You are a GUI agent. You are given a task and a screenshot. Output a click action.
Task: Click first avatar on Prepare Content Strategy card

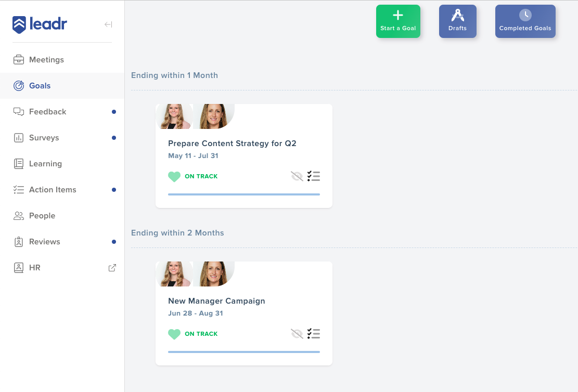pyautogui.click(x=174, y=116)
